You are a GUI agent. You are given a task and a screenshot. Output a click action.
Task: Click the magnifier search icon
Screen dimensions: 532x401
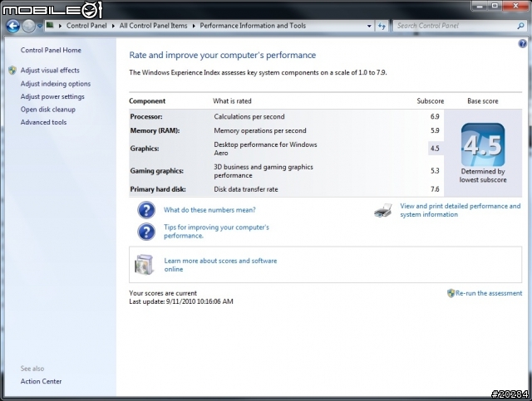521,26
